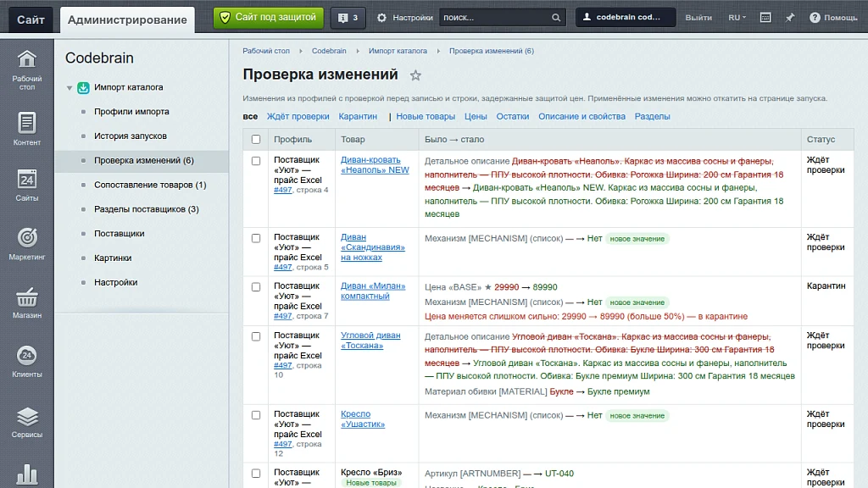Open the analytics bar chart icon in the sidebar
The height and width of the screenshot is (488, 868).
26,474
